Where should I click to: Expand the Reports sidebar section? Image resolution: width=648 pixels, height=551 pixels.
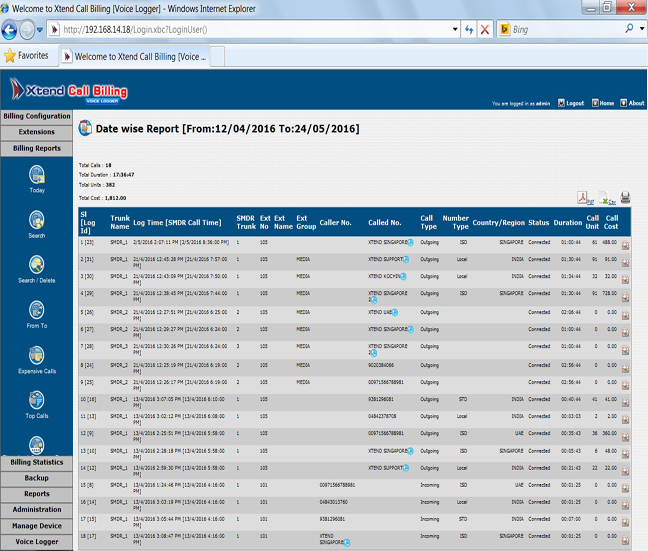[x=37, y=494]
